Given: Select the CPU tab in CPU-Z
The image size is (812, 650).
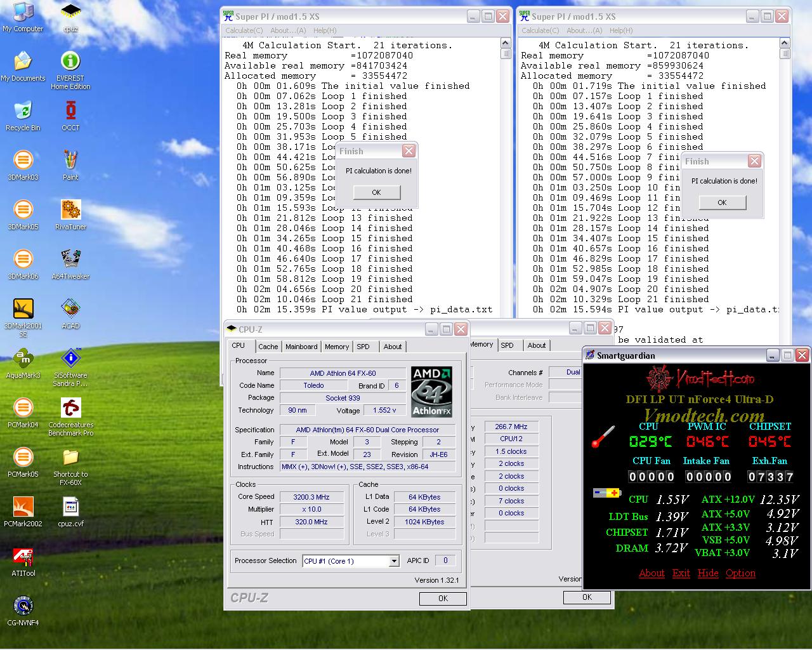Looking at the screenshot, I should pyautogui.click(x=239, y=346).
